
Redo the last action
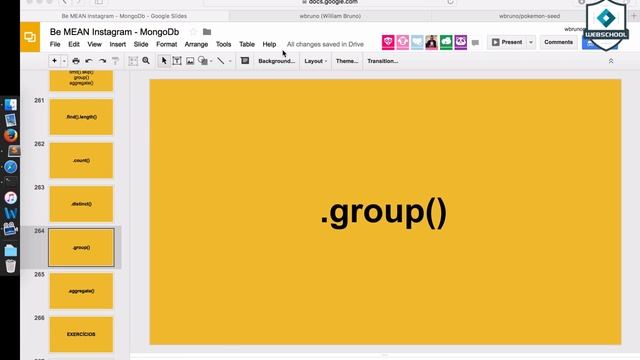(x=102, y=61)
